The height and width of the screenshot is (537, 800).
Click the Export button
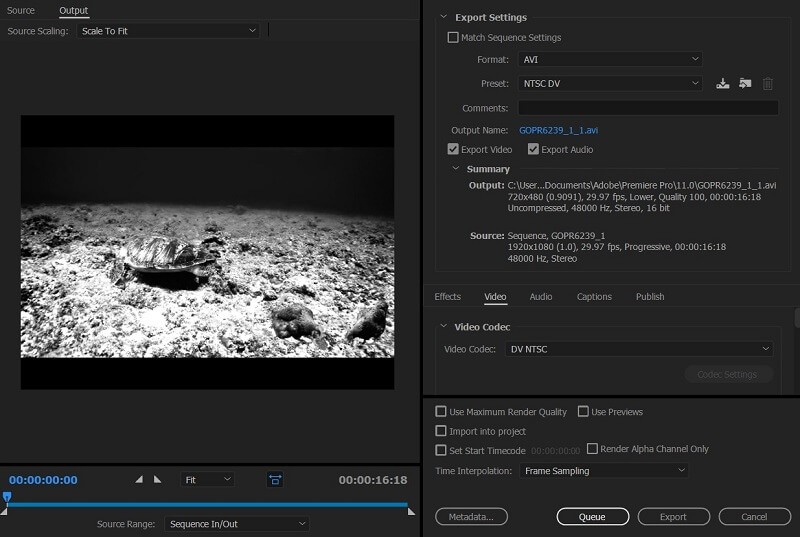[x=673, y=517]
